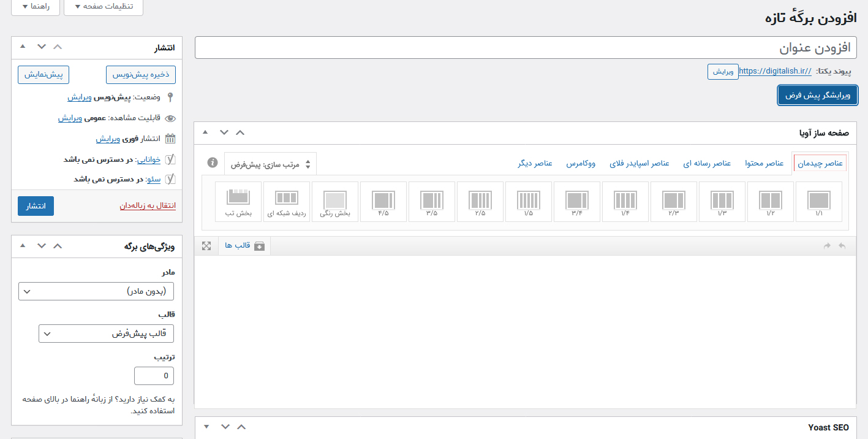Click the انتقال به زباله‌دان trash link
Screen dimensions: 868x439
pyautogui.click(x=148, y=205)
